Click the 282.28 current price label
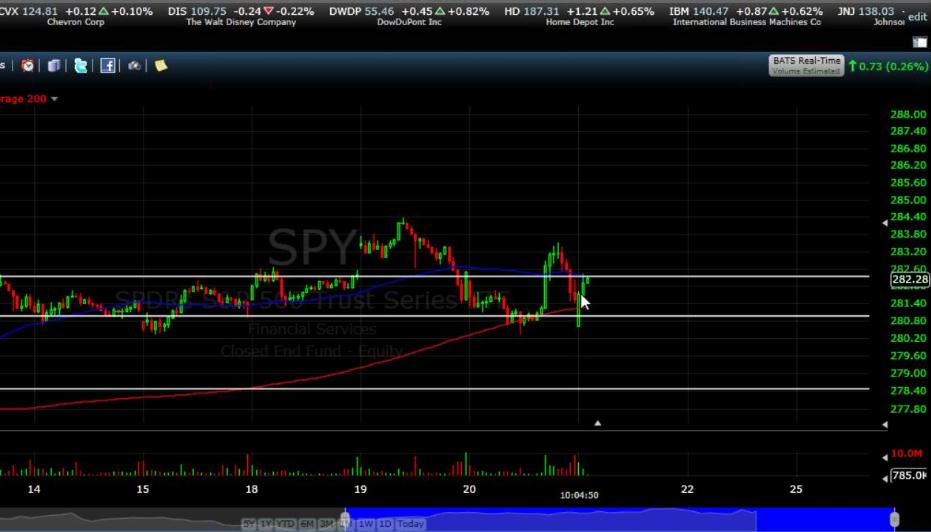 pyautogui.click(x=910, y=280)
